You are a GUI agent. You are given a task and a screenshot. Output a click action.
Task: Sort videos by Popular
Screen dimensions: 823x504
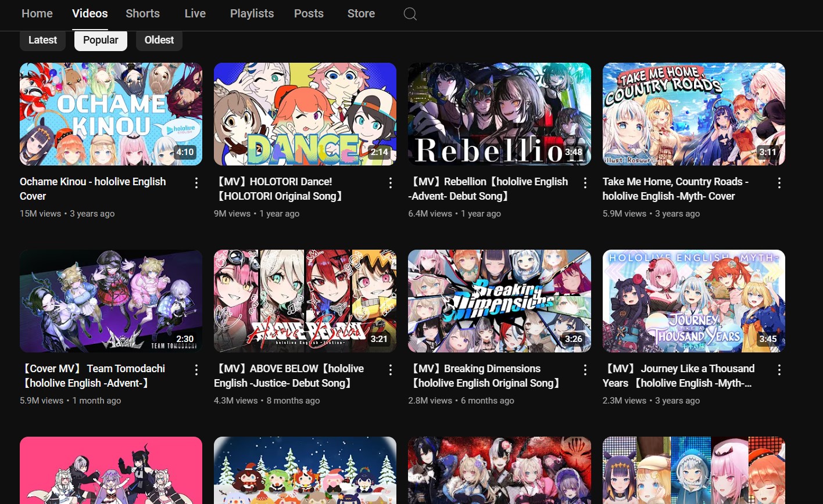click(101, 40)
